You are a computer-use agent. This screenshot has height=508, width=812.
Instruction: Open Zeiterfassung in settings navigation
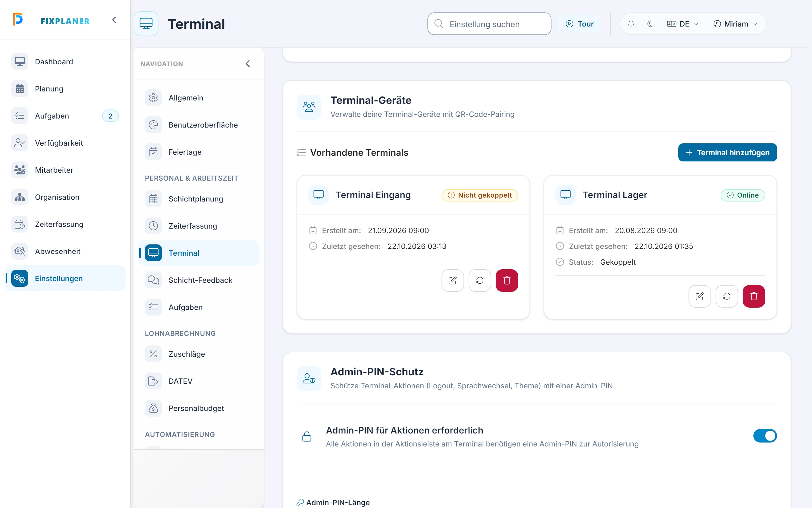199,226
